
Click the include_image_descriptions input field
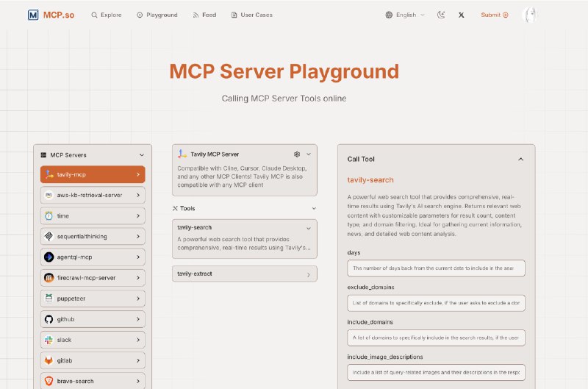[436, 373]
